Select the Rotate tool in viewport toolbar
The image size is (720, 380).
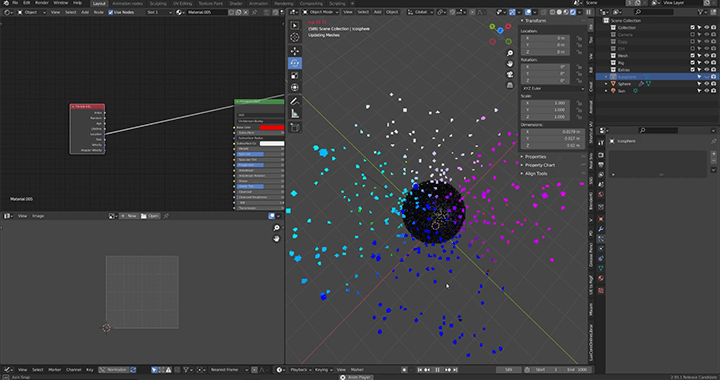[295, 63]
